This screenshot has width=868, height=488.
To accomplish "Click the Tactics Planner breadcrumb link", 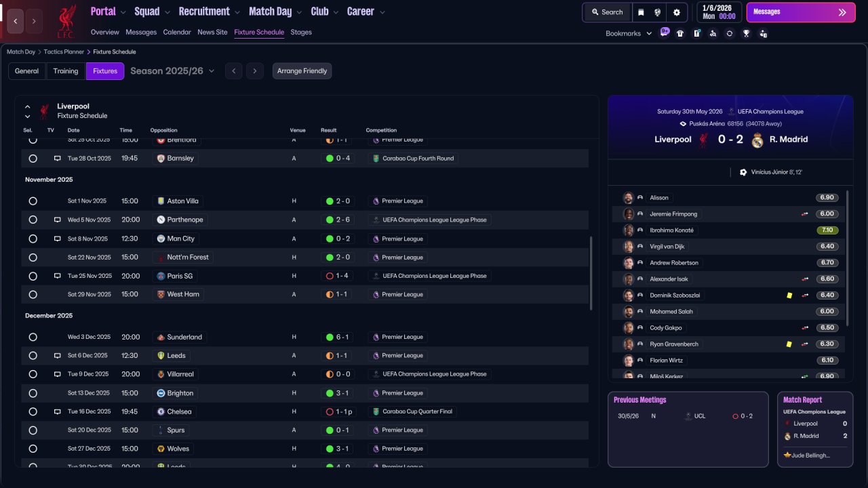I will [x=64, y=52].
